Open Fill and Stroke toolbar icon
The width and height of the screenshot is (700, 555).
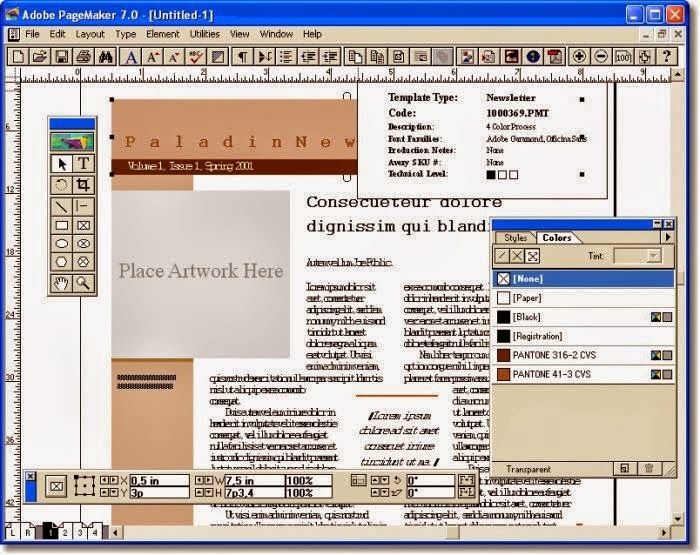click(x=217, y=57)
